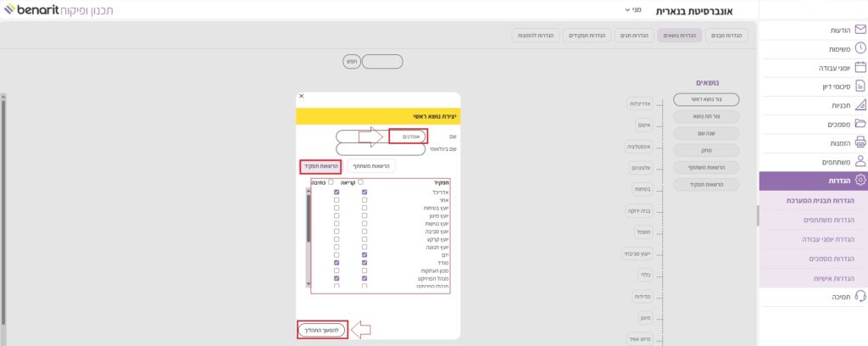Click the שם בינלאומי input field
This screenshot has width=868, height=346.
381,149
